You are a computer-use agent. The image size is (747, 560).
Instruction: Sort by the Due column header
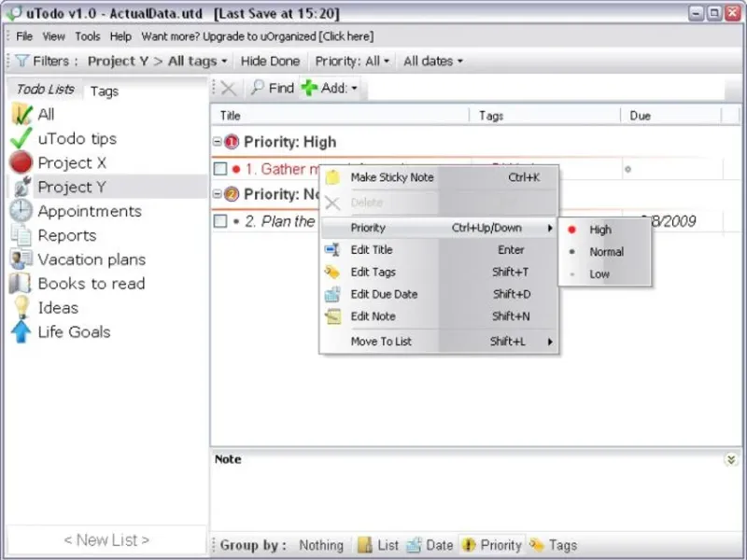671,116
